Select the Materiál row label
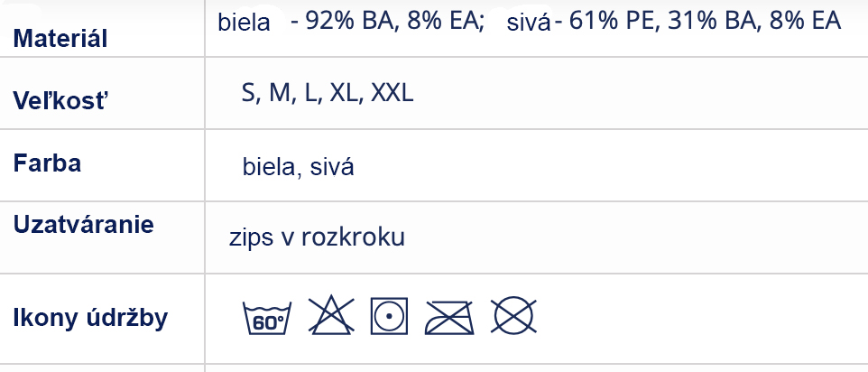Viewport: 868px width, 372px height. tap(60, 40)
